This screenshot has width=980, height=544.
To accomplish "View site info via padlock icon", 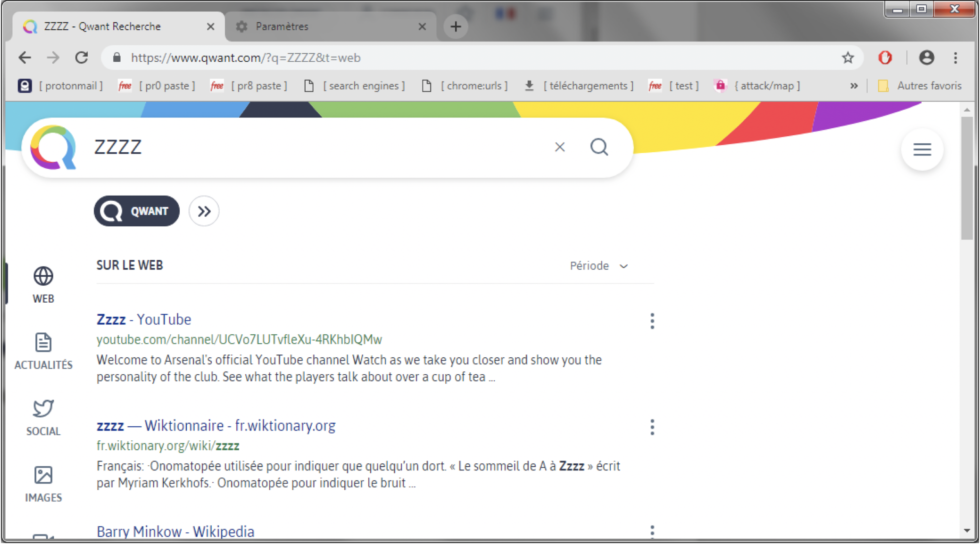I will [x=117, y=58].
